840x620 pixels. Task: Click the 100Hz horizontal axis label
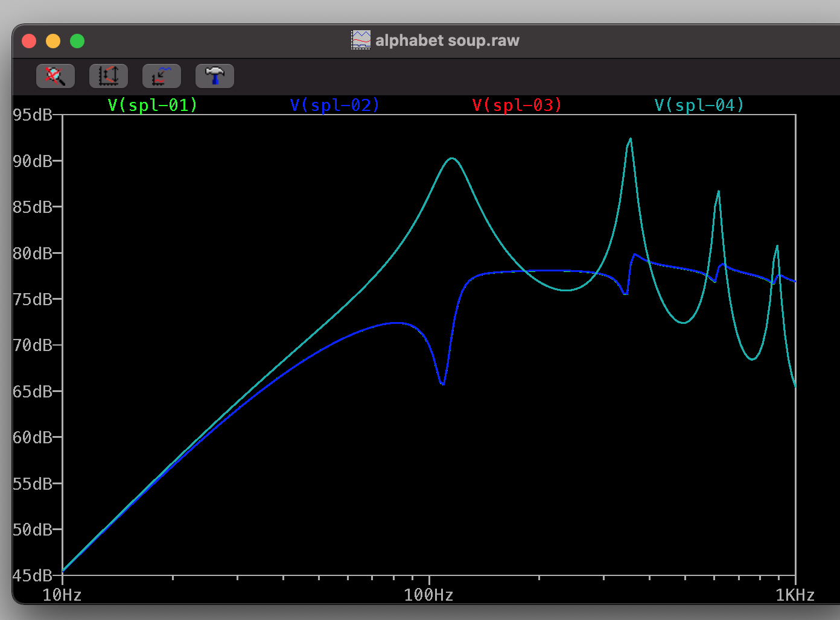(x=428, y=595)
